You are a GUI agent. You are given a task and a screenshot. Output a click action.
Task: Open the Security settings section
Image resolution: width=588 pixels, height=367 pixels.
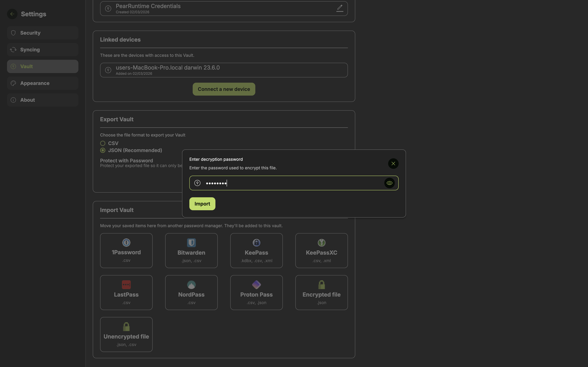pos(43,33)
